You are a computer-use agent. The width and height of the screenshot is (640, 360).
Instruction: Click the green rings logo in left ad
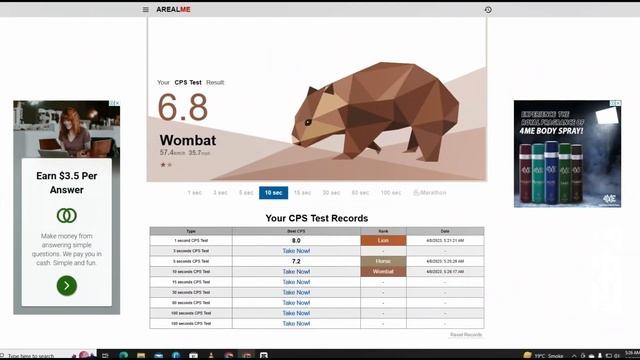(x=67, y=216)
